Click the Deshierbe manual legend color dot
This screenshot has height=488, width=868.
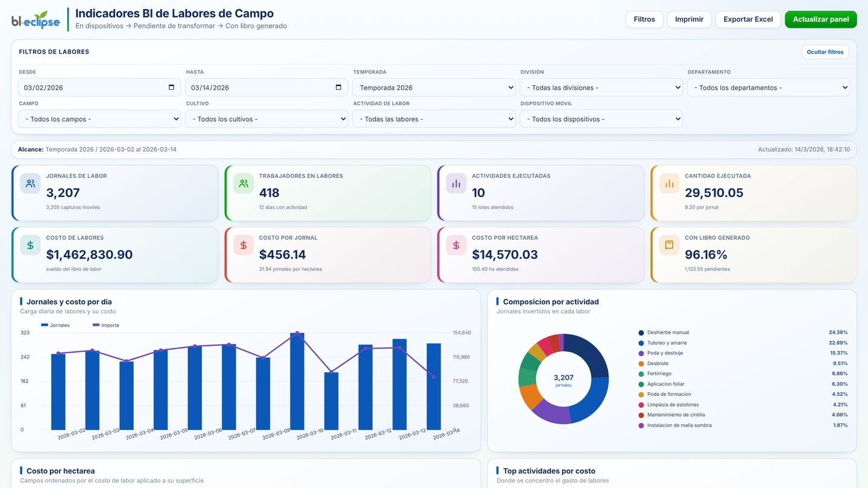click(641, 333)
